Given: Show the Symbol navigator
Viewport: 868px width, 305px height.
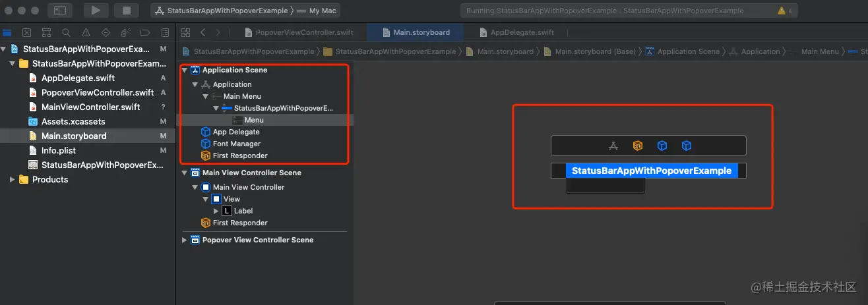Looking at the screenshot, I should 47,32.
